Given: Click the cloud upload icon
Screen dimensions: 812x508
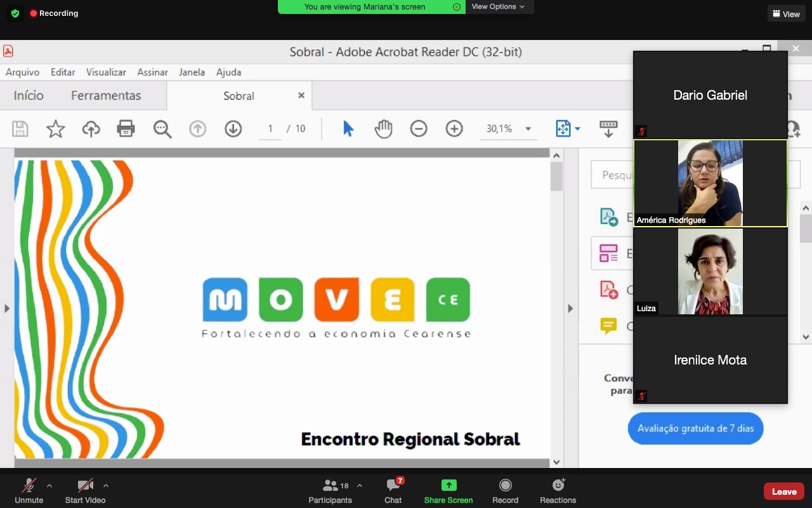Looking at the screenshot, I should 91,129.
